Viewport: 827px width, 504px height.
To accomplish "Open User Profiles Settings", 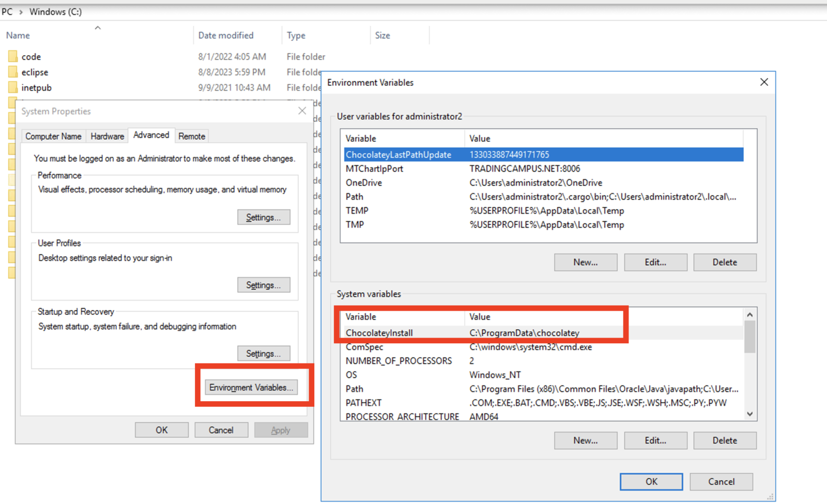I will (264, 284).
